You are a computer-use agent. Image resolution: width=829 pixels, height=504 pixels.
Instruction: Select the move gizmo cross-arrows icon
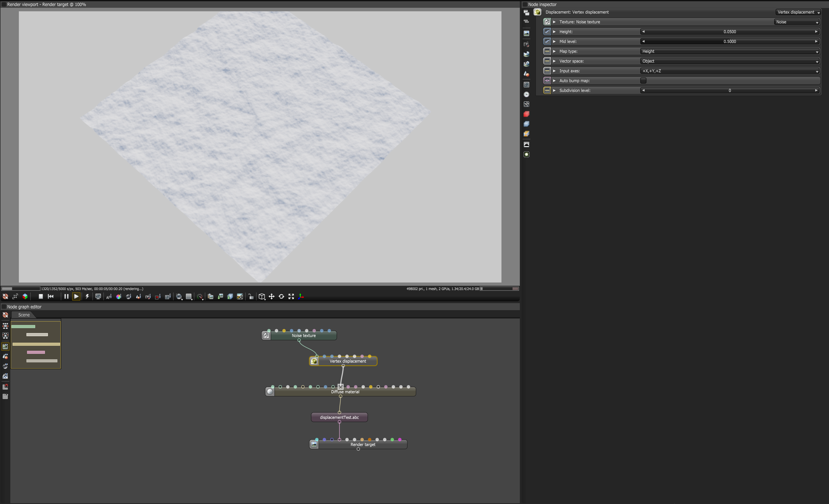tap(271, 297)
